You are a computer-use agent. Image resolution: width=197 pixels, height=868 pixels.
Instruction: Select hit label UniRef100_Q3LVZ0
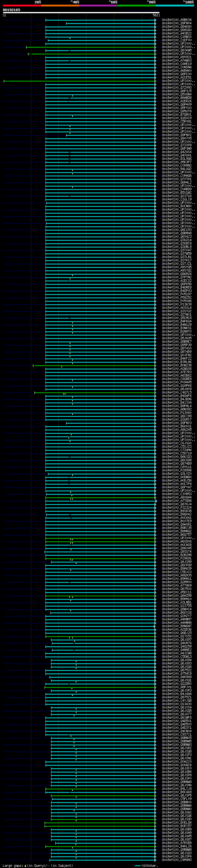[177, 474]
